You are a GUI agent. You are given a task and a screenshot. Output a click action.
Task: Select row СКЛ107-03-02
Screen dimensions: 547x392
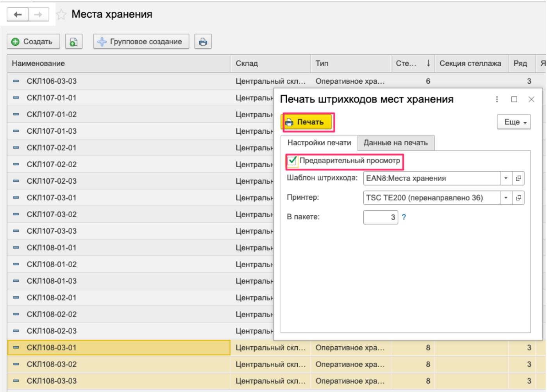click(119, 214)
